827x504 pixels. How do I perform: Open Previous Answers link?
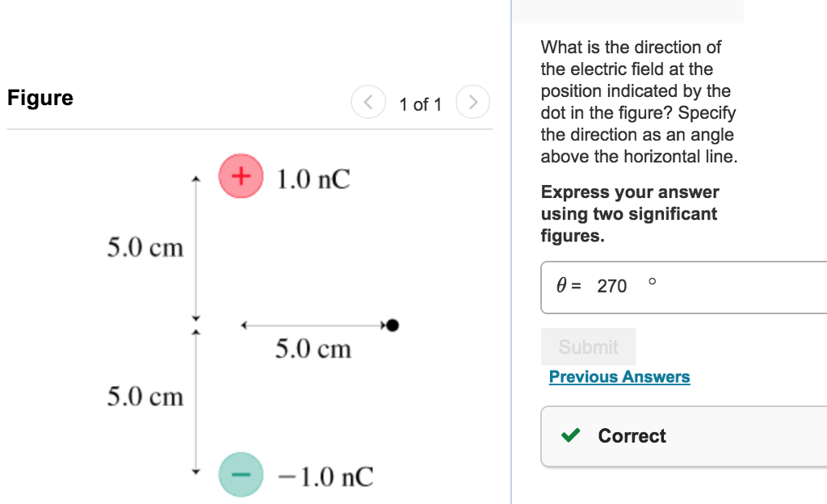[x=619, y=376]
